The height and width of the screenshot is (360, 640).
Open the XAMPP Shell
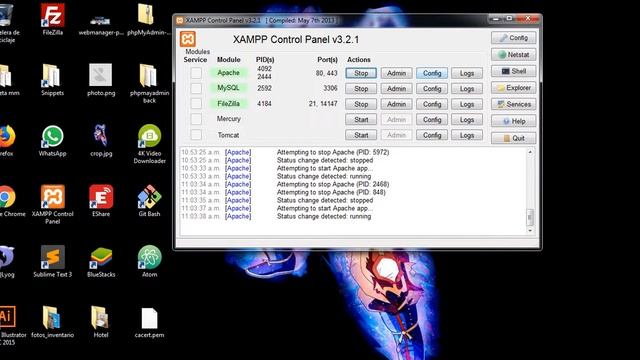tap(513, 71)
